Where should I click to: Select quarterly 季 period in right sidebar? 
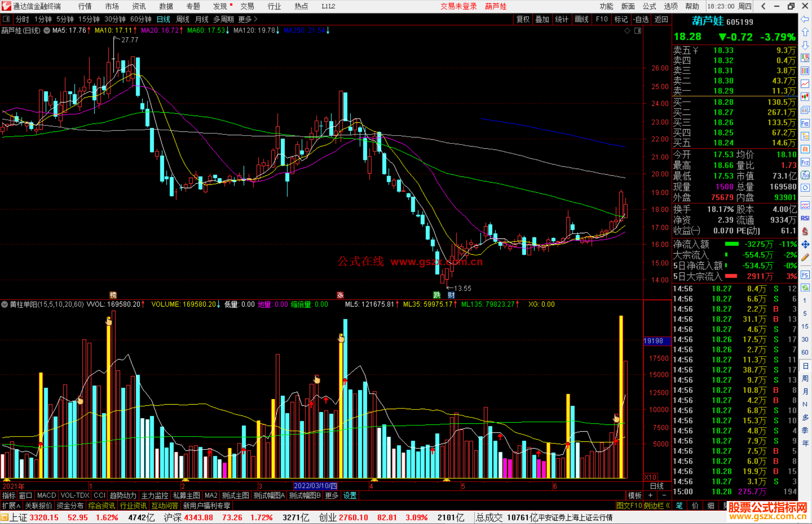(805, 430)
